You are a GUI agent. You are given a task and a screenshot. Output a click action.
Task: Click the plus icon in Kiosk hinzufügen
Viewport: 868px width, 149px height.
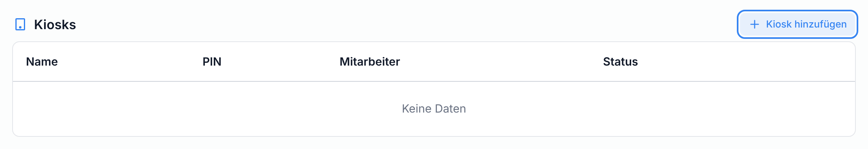754,24
